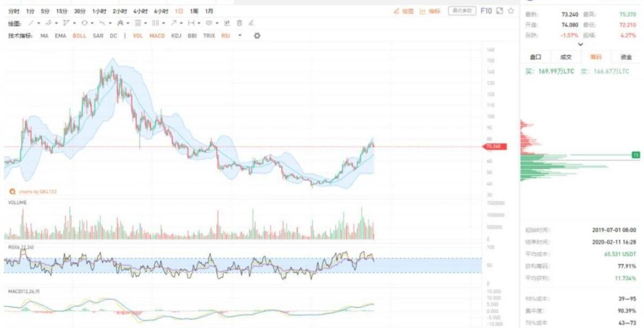Screen dimensions: 644x328
Task: Open the trend line tool dropdown arrow
Action: click(x=39, y=23)
